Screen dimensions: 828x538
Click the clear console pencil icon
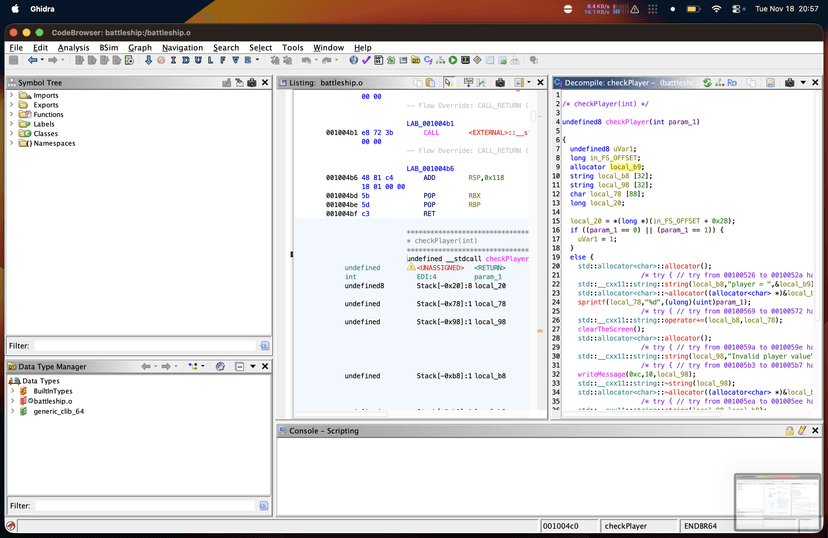point(802,430)
